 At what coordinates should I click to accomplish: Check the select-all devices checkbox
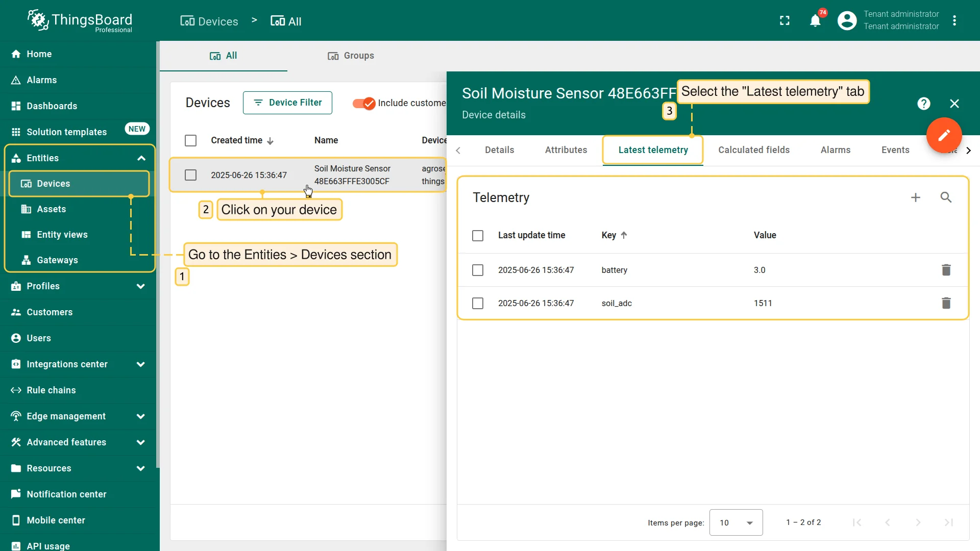click(190, 141)
